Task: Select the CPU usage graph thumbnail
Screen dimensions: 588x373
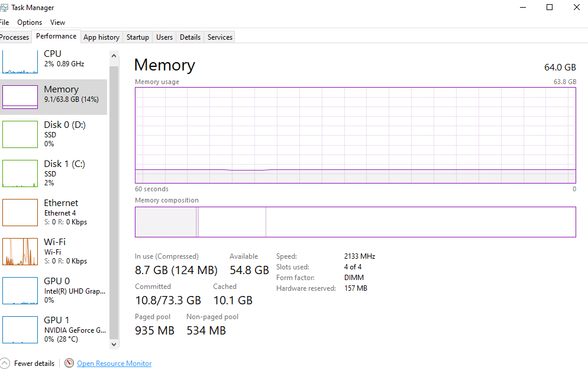Action: click(x=20, y=62)
